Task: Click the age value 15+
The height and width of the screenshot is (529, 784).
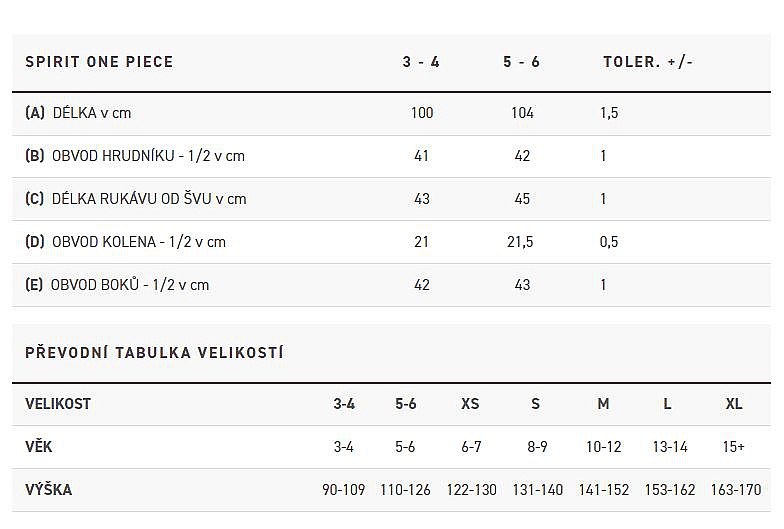Action: pyautogui.click(x=734, y=447)
